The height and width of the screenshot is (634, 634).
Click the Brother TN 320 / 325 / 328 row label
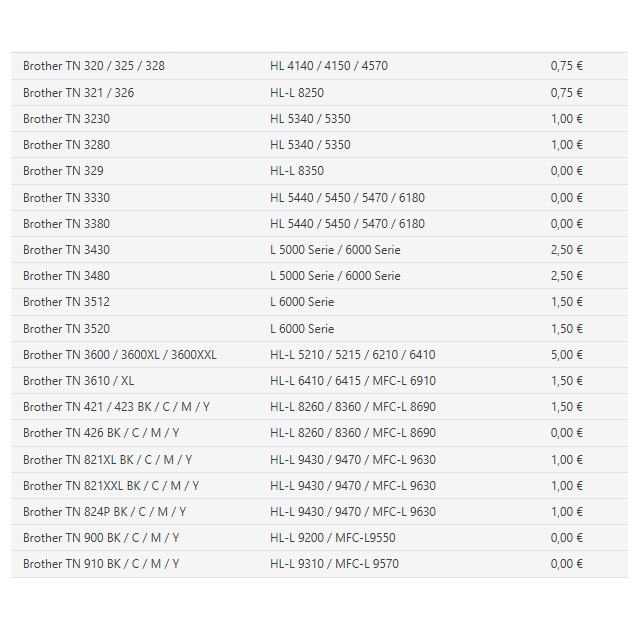pyautogui.click(x=94, y=66)
